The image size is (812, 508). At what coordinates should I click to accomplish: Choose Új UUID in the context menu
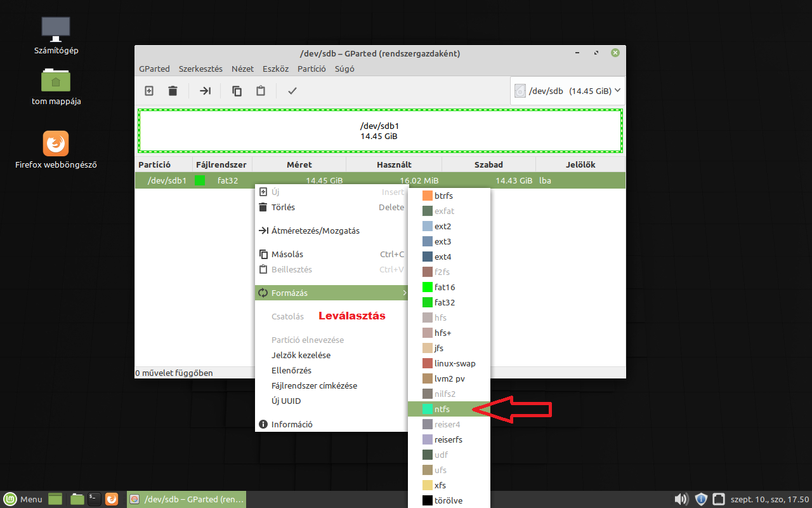(331, 401)
